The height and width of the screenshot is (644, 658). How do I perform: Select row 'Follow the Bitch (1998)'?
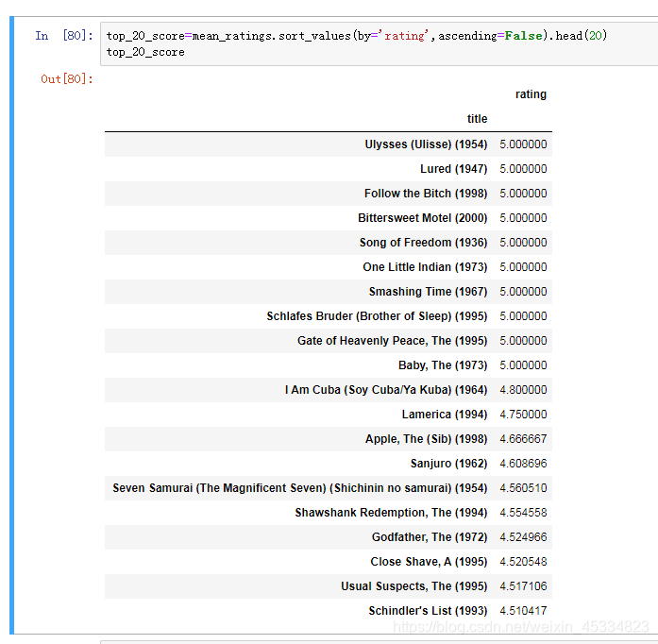click(x=329, y=194)
